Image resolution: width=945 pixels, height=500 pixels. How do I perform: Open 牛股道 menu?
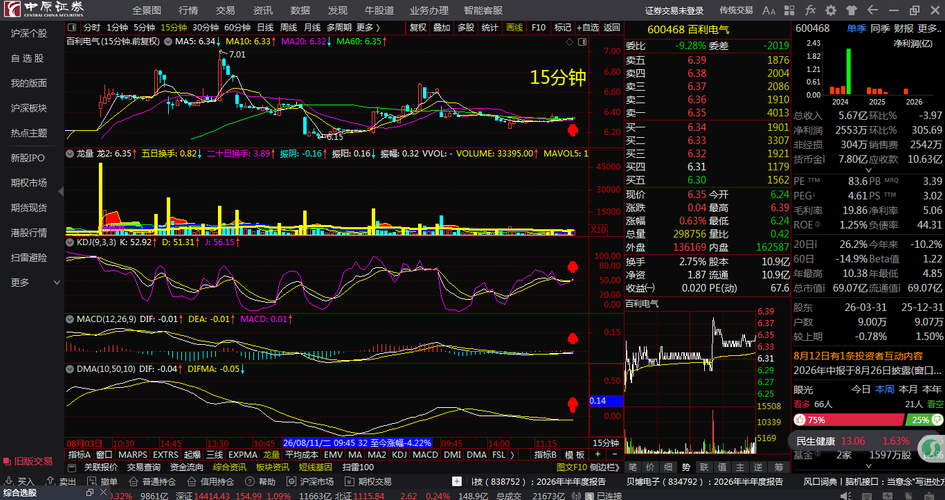point(380,11)
